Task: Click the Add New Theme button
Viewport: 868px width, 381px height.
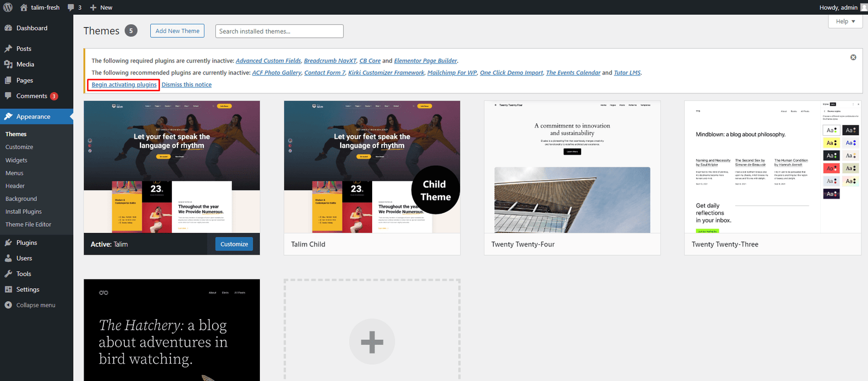Action: (x=177, y=31)
